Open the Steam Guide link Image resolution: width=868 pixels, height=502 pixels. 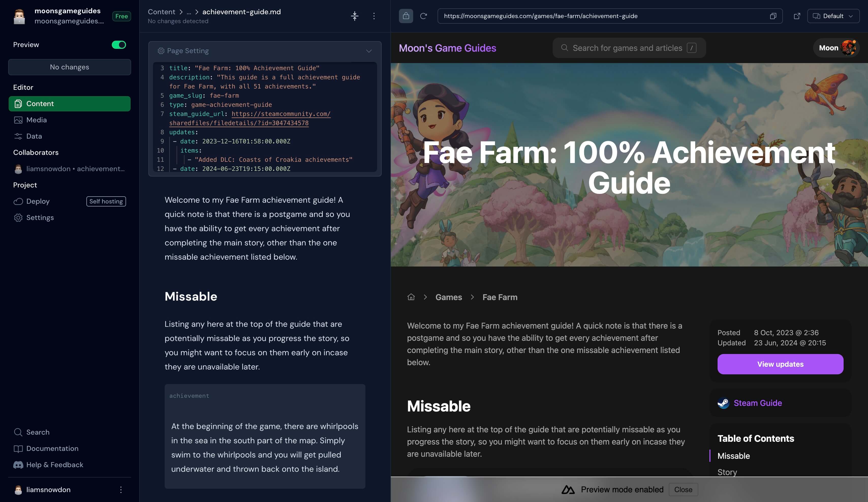[758, 403]
